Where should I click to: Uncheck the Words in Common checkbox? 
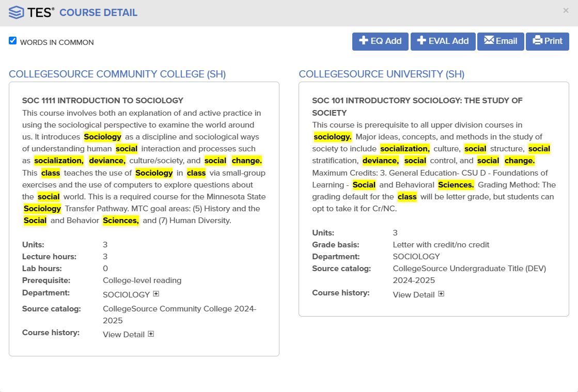point(13,41)
